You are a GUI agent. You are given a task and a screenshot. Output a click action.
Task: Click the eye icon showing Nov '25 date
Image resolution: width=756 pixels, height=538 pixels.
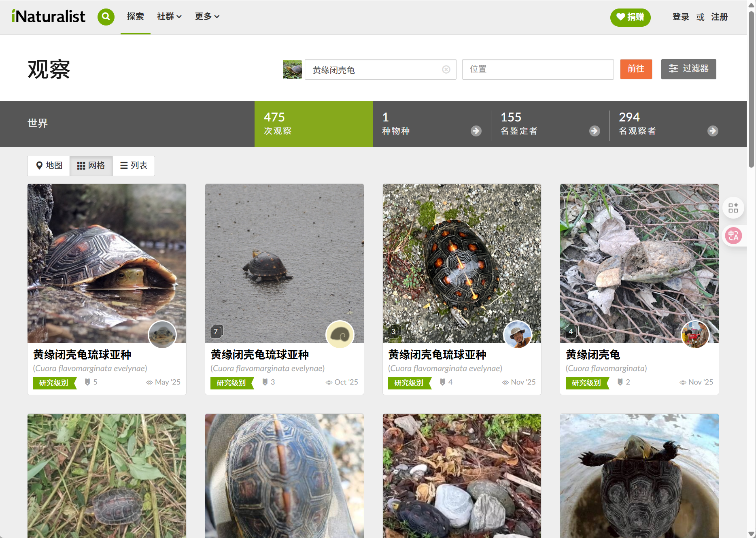pos(505,382)
